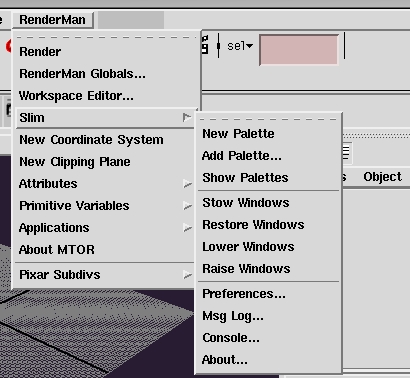Expand the Pixar Subdivs submenu
Screen dimensions: 410x378
click(x=105, y=275)
